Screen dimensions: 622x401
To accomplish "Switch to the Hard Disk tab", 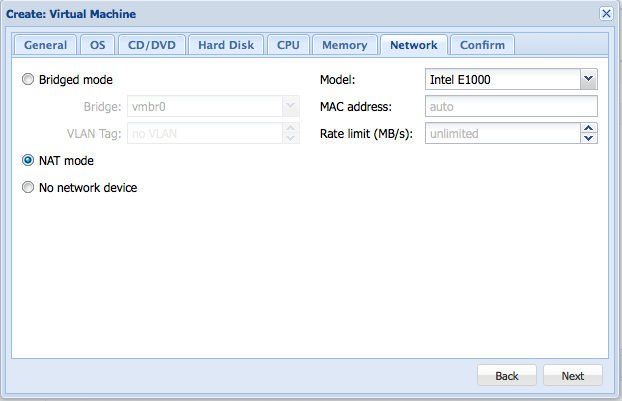I will click(x=226, y=45).
